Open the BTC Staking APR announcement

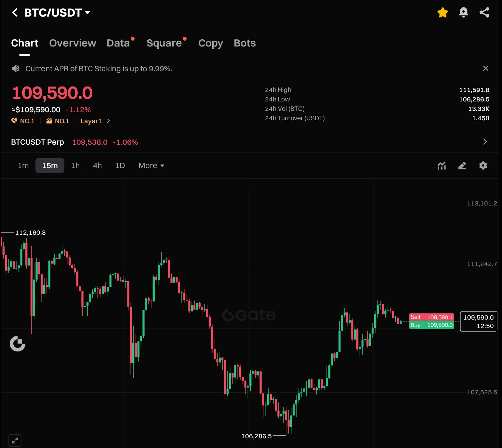[x=99, y=69]
